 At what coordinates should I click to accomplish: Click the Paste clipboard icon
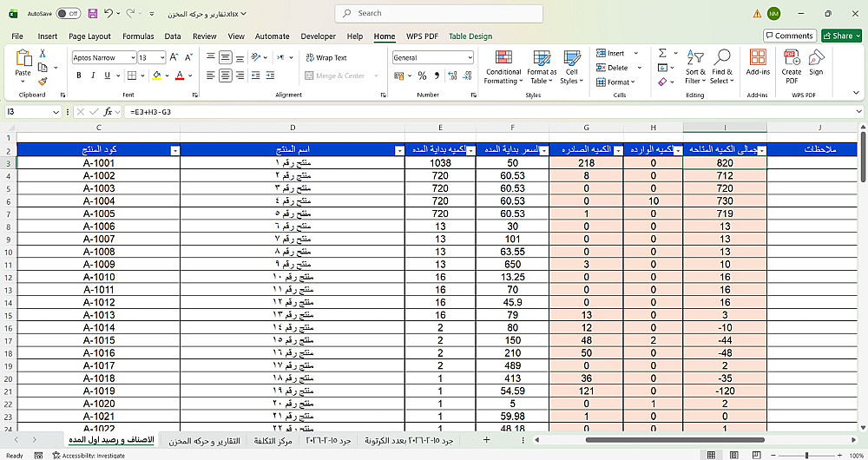click(23, 58)
